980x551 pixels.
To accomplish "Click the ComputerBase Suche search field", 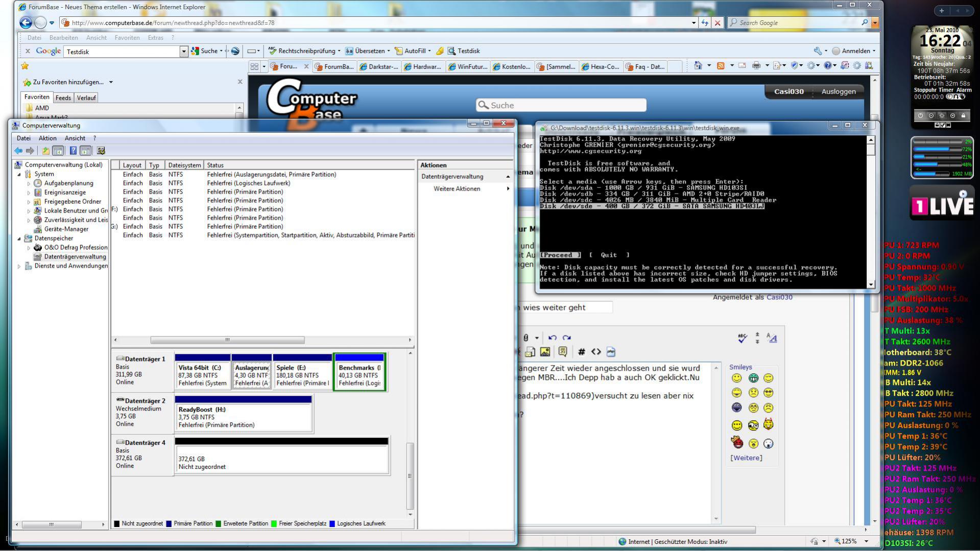I will pos(561,105).
